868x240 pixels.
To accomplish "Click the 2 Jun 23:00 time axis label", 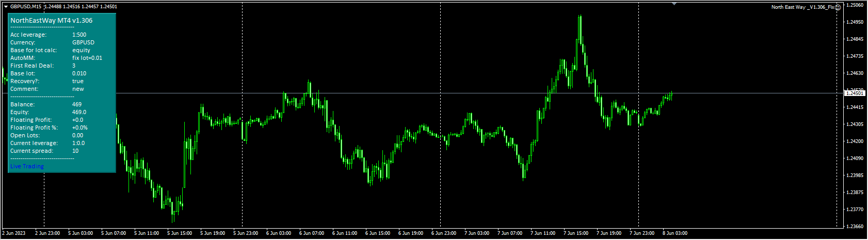I will pos(47,233).
